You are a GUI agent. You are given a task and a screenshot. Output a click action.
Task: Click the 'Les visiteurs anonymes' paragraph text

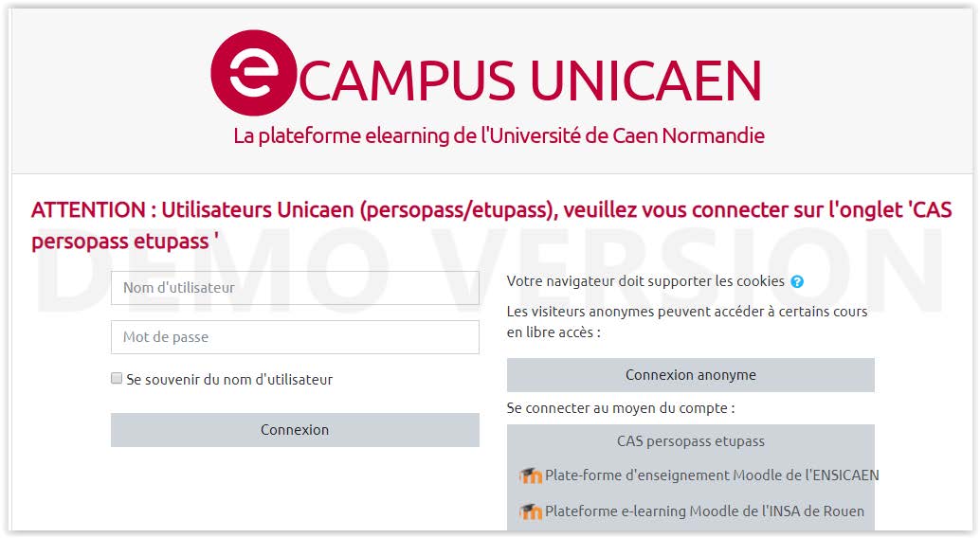tap(686, 322)
